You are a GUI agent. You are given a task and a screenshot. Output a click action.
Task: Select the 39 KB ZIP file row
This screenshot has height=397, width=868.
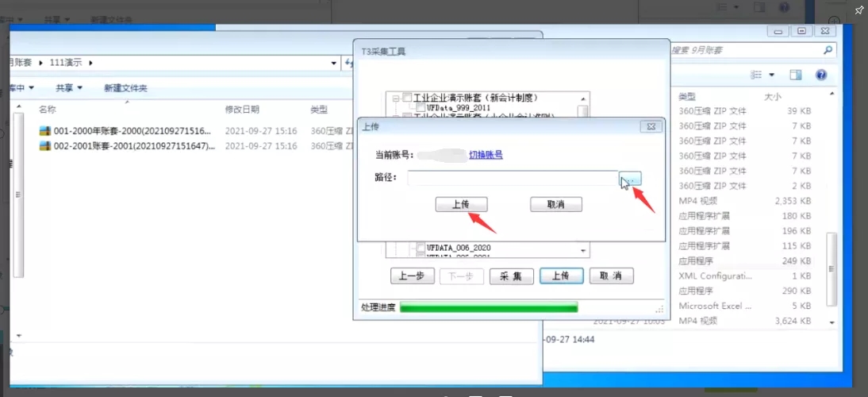(744, 110)
